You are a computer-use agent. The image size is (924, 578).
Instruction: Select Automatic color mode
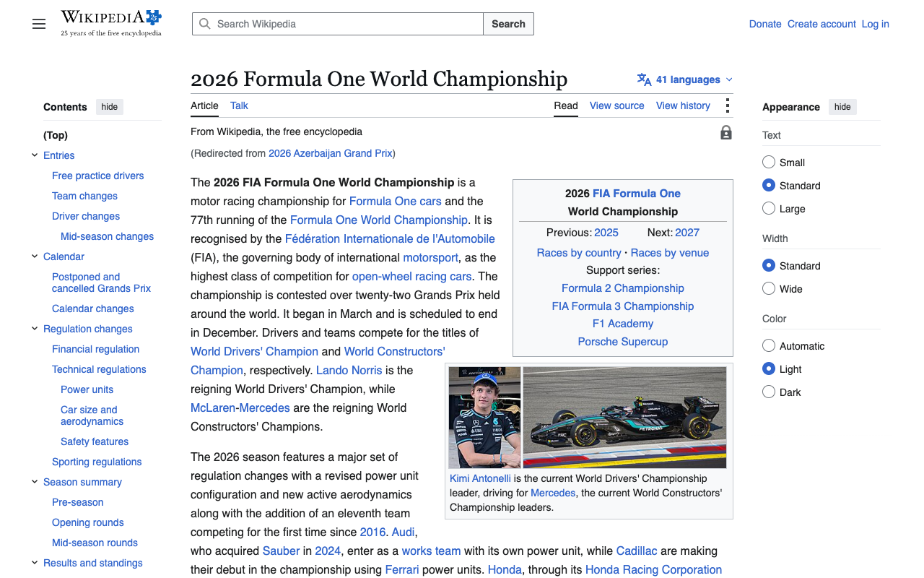(x=769, y=345)
